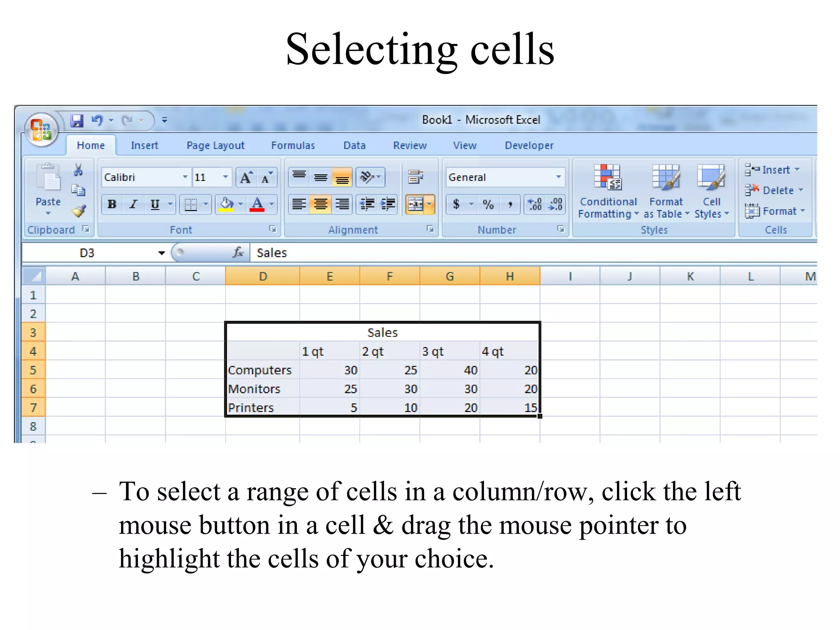Toggle Bottom Align for cells

tap(342, 177)
